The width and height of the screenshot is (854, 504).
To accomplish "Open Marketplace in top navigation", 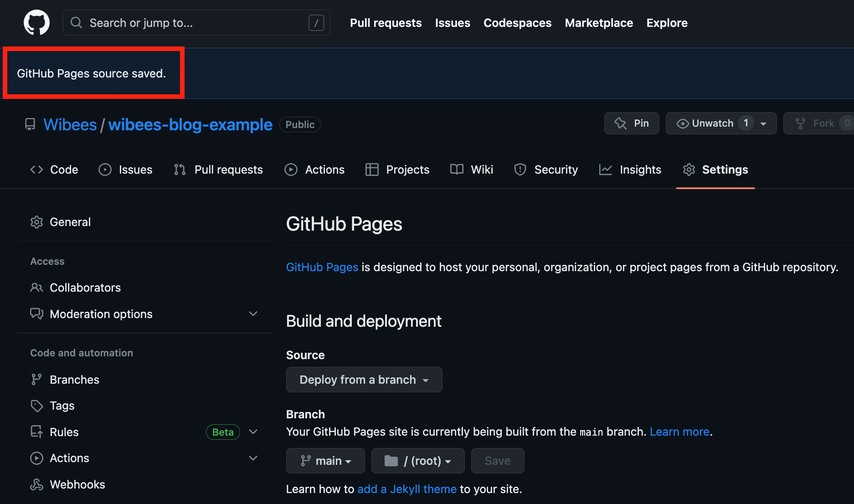I will 599,23.
